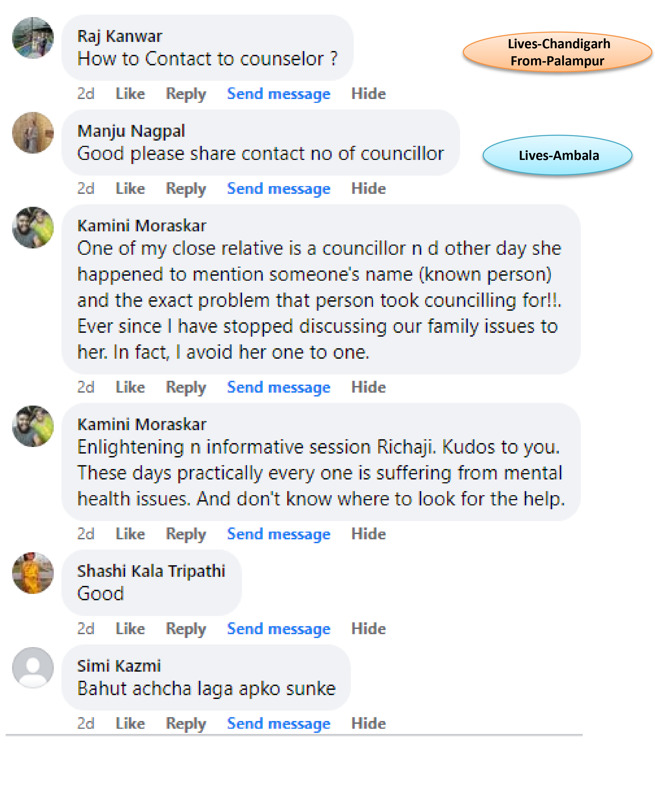Click Raj Kanwar's profile picture
655x812 pixels.
[x=33, y=38]
